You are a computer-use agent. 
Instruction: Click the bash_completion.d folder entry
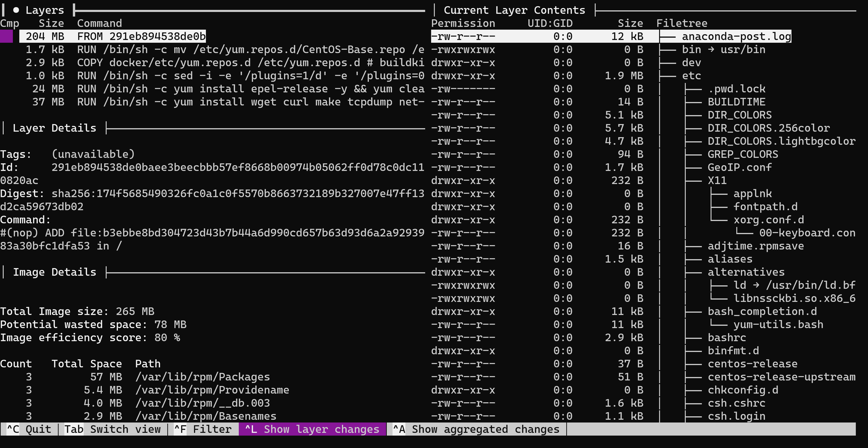pyautogui.click(x=762, y=312)
